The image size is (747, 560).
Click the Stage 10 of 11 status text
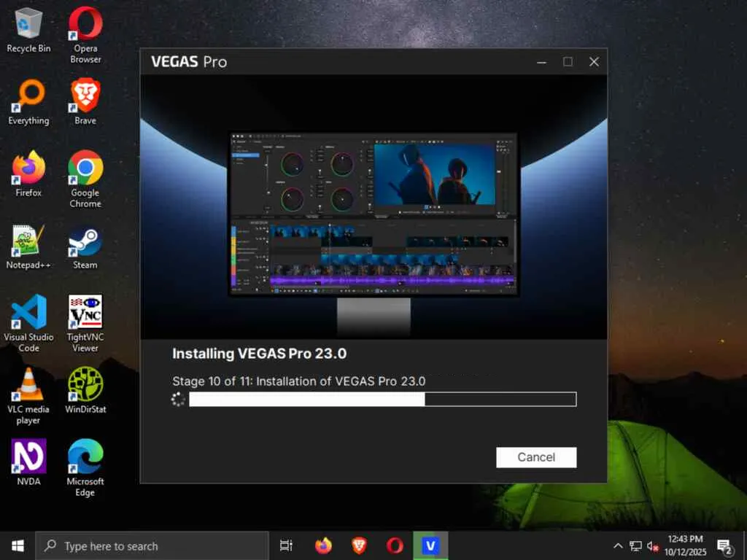pyautogui.click(x=298, y=381)
